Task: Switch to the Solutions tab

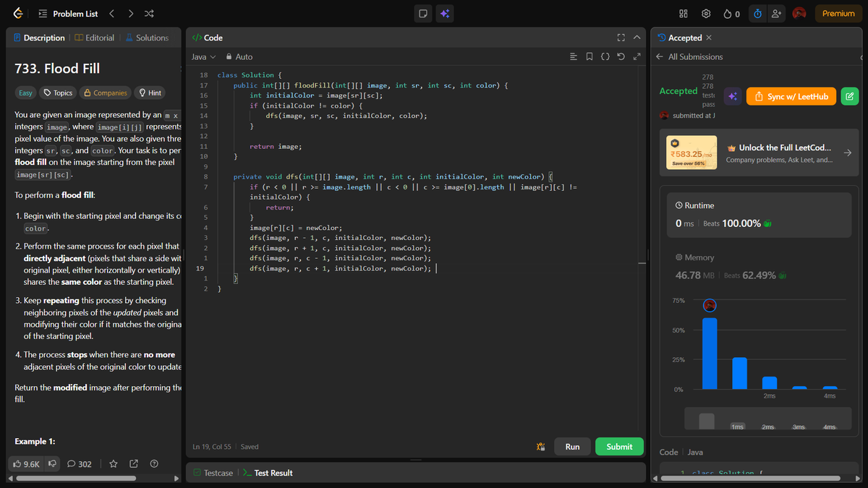Action: [147, 38]
